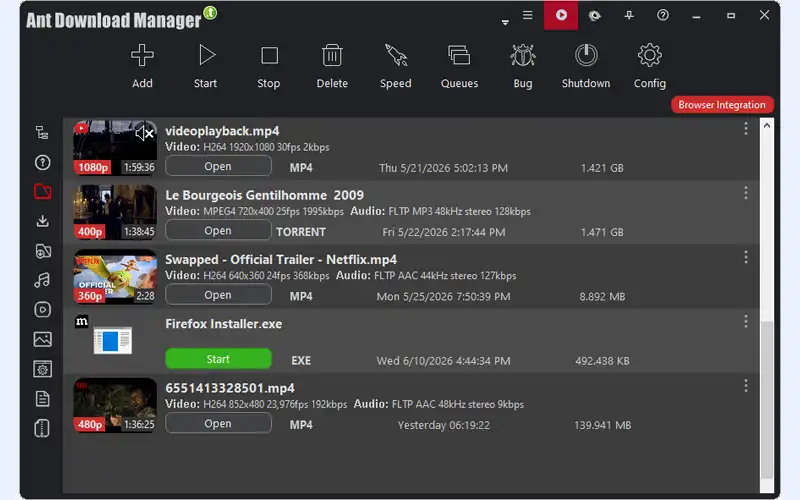Select the category tree icon in sidebar
Viewport: 800px width, 500px height.
pyautogui.click(x=42, y=133)
